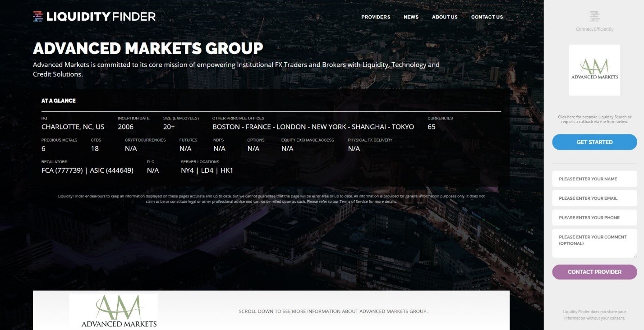Image resolution: width=644 pixels, height=330 pixels.
Task: Open the News menu item
Action: point(411,17)
